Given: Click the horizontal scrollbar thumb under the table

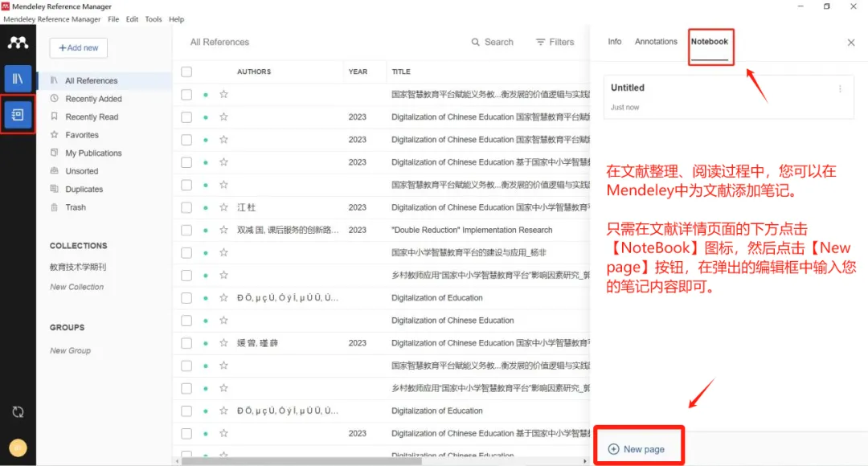Looking at the screenshot, I should pos(301,461).
